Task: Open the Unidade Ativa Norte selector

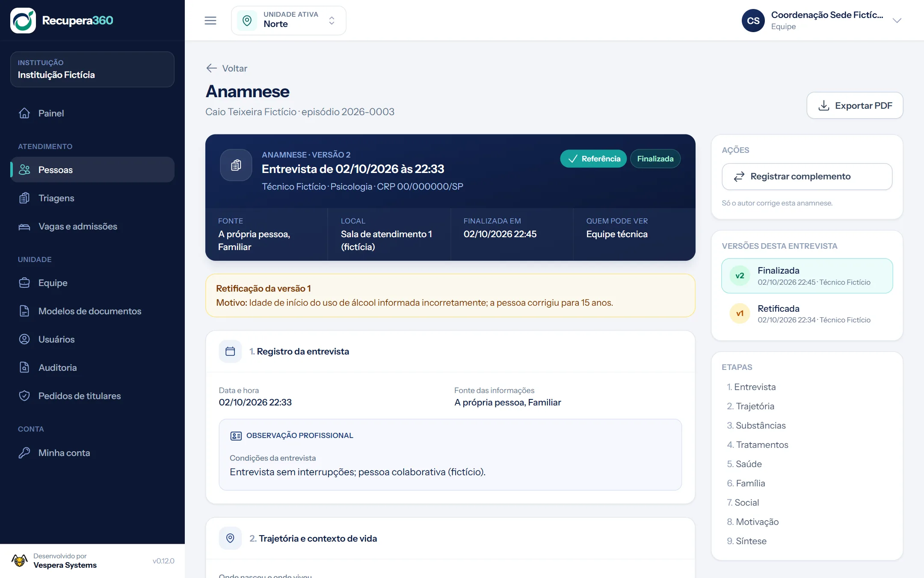Action: 289,21
